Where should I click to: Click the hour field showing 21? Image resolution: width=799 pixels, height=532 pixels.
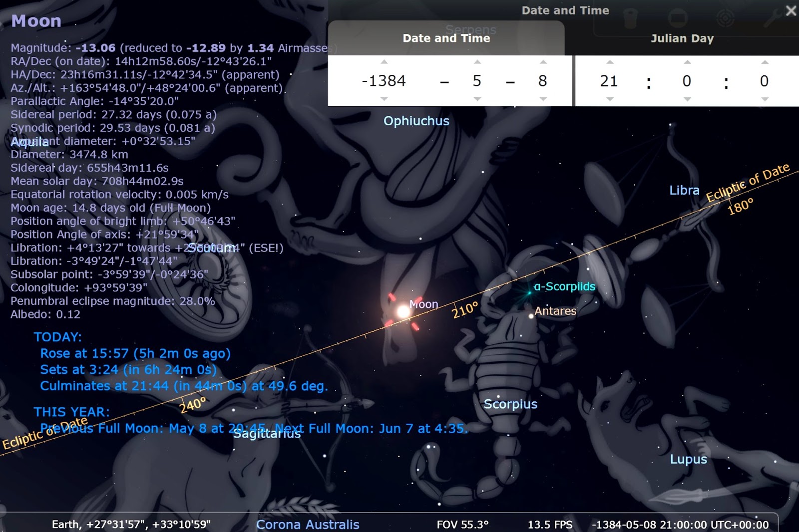point(609,81)
